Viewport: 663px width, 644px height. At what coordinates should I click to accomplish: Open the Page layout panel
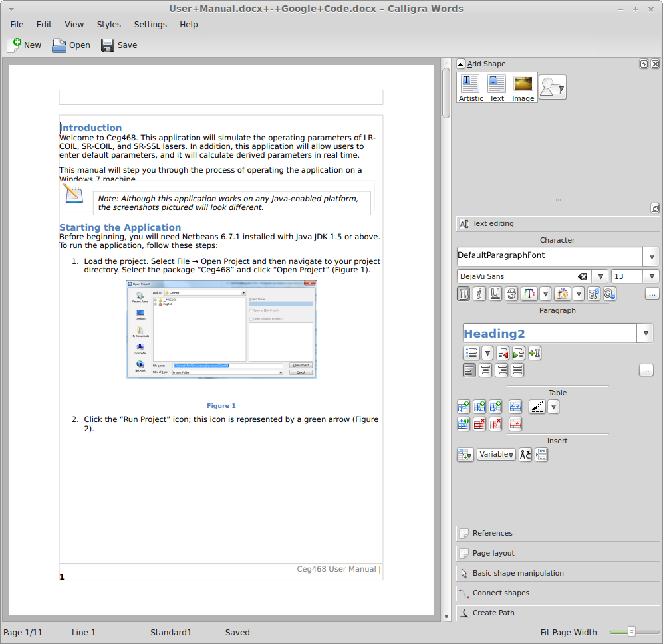pyautogui.click(x=493, y=553)
